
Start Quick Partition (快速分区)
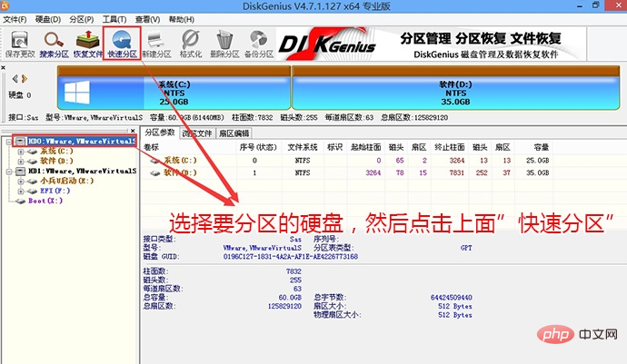122,44
